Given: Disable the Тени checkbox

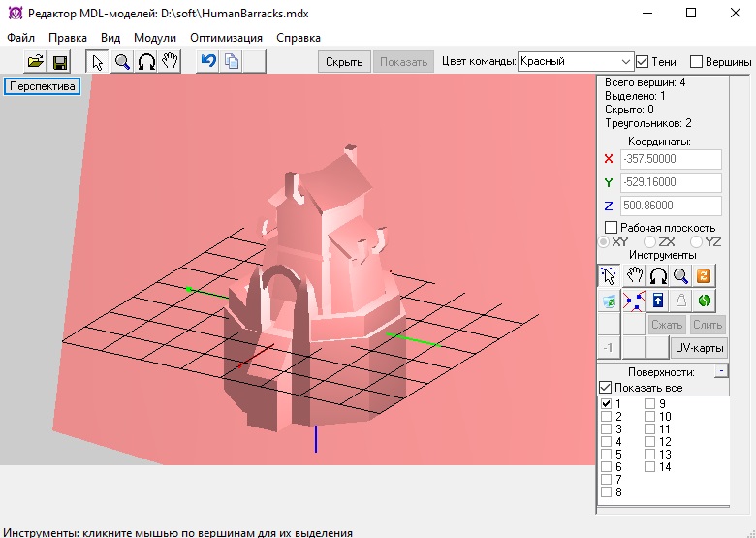Looking at the screenshot, I should point(642,62).
